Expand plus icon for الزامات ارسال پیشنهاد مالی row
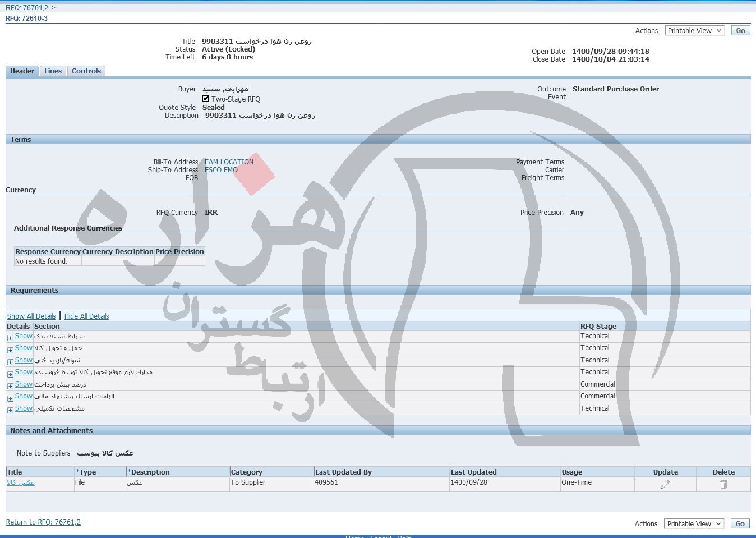 coord(10,398)
